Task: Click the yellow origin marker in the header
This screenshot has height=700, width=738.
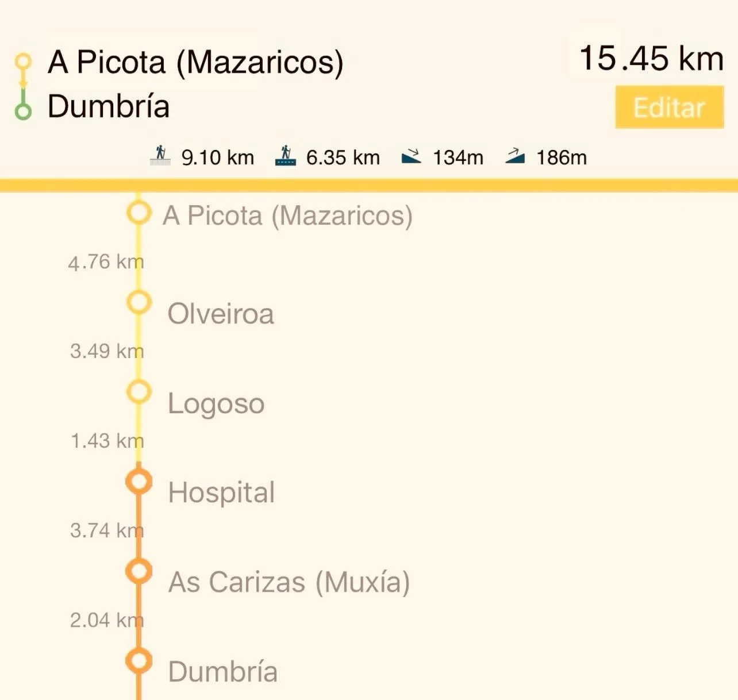Action: [x=23, y=61]
